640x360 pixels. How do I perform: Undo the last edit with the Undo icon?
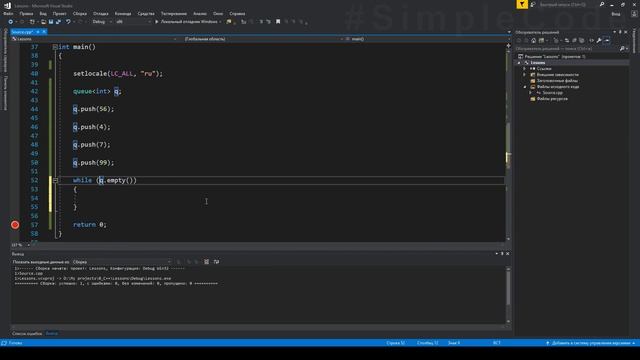68,22
